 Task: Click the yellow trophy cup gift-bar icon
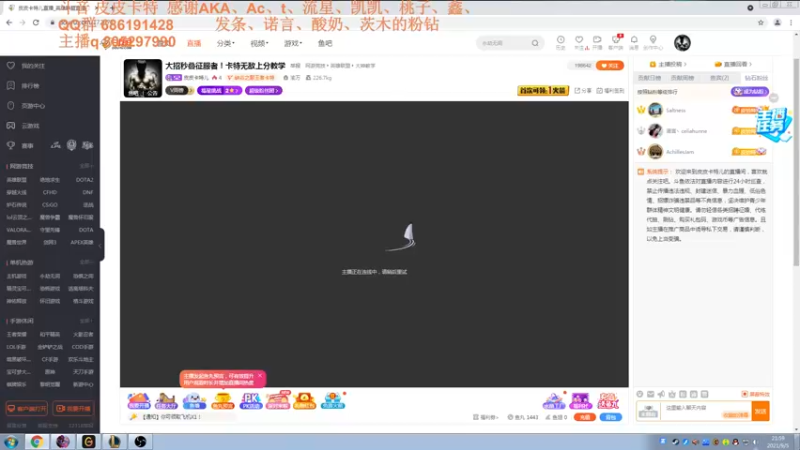[222, 401]
